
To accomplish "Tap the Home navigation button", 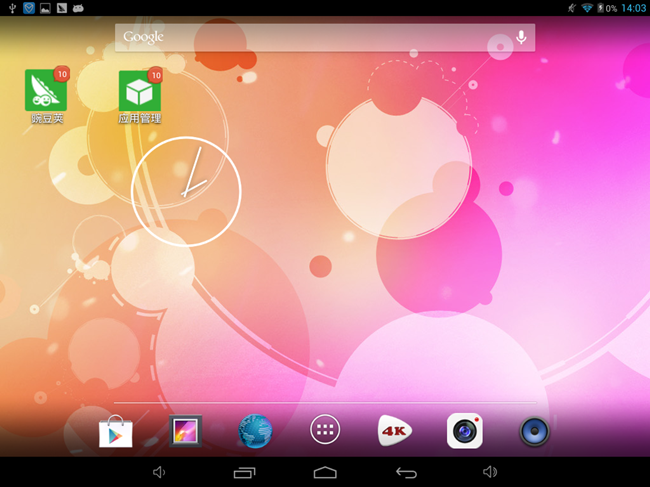I will point(325,472).
